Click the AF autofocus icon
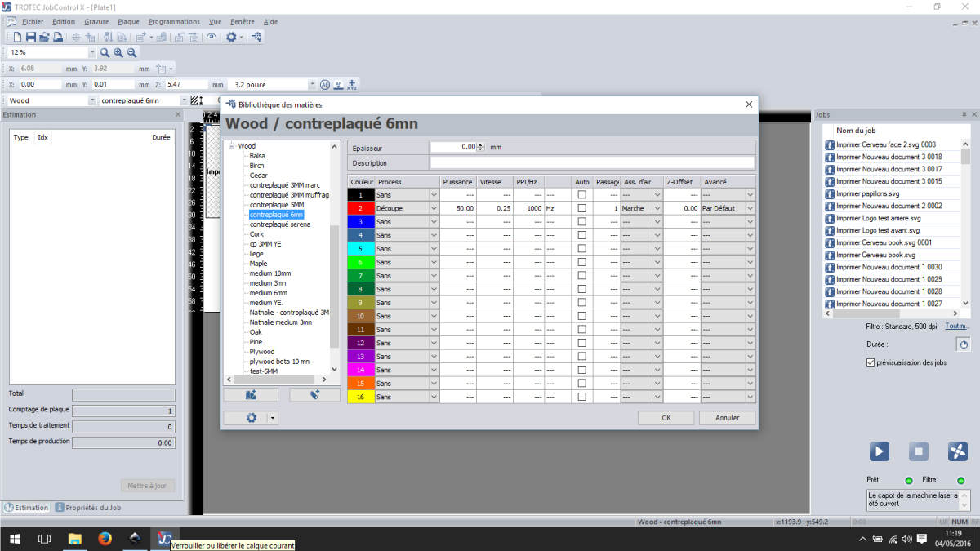The height and width of the screenshot is (551, 980). pos(325,84)
